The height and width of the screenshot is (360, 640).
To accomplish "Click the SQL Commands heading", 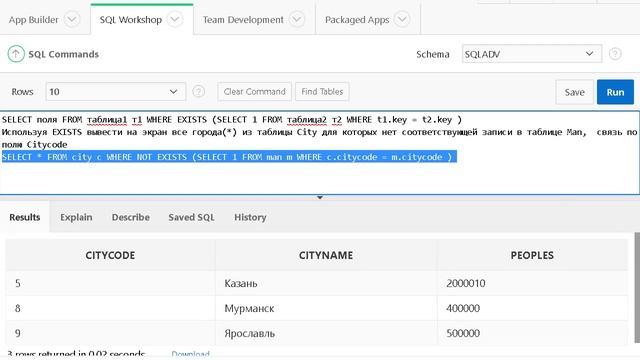I will 63,54.
